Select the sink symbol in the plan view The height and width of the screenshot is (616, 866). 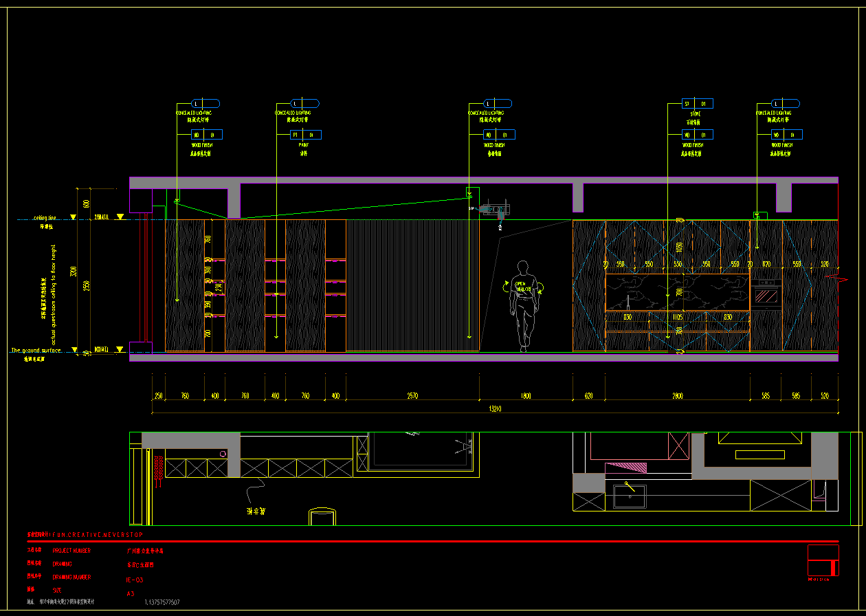point(628,495)
